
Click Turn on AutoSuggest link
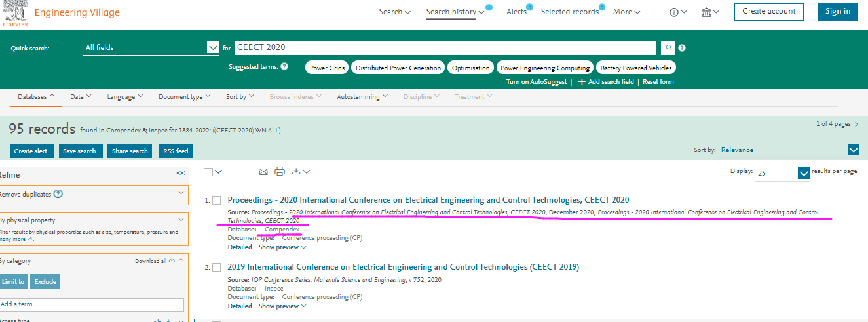[537, 82]
